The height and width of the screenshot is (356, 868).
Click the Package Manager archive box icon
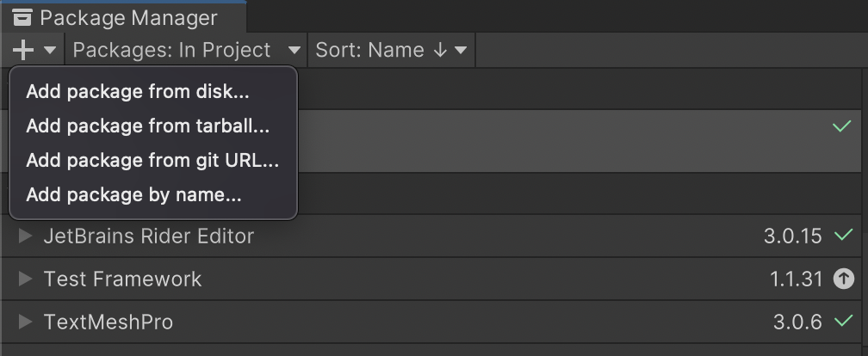pos(22,18)
